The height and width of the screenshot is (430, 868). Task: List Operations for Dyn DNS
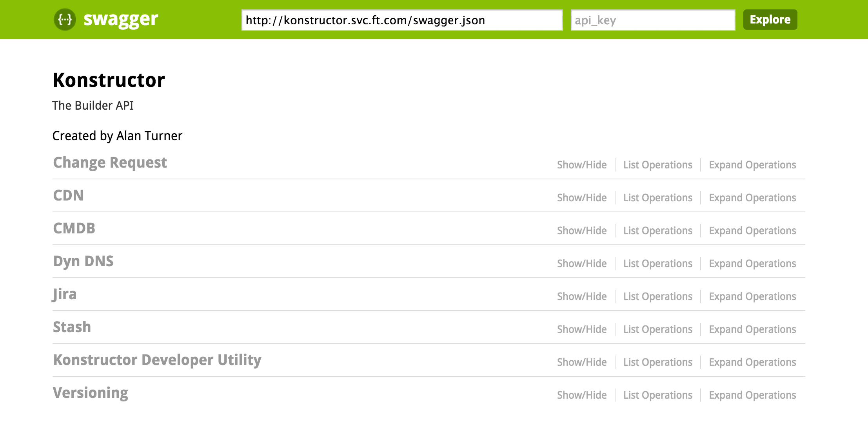tap(658, 264)
